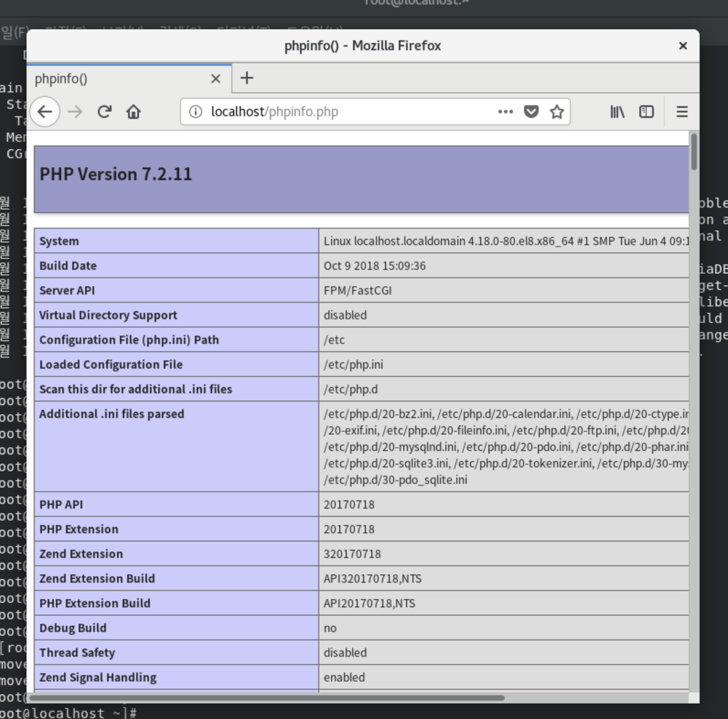Click the PHP Extension label

[x=79, y=529]
